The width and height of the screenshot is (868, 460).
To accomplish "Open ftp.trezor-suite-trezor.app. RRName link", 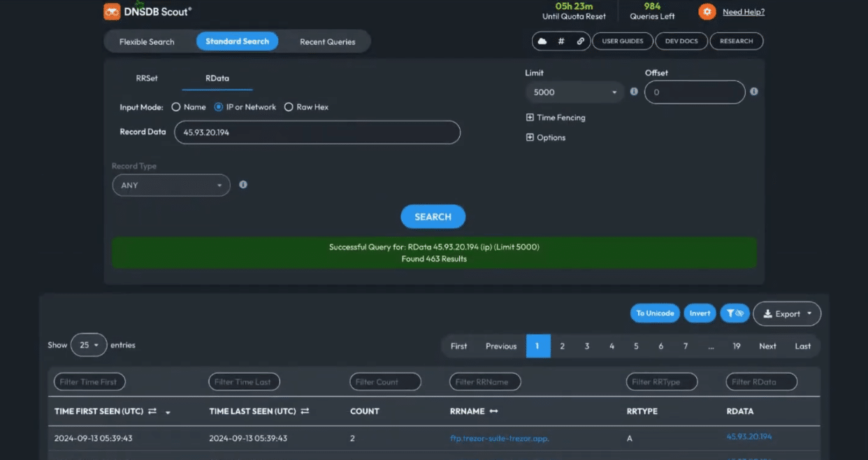I will [x=499, y=438].
